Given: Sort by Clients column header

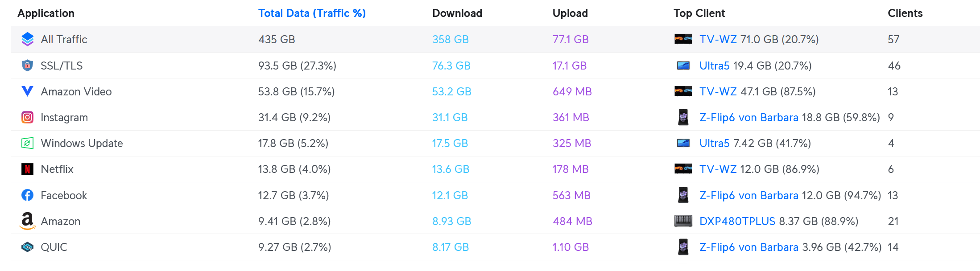Looking at the screenshot, I should pos(905,13).
